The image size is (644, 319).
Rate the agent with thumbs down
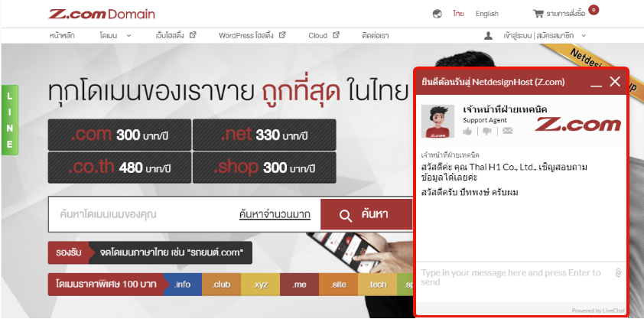[487, 131]
